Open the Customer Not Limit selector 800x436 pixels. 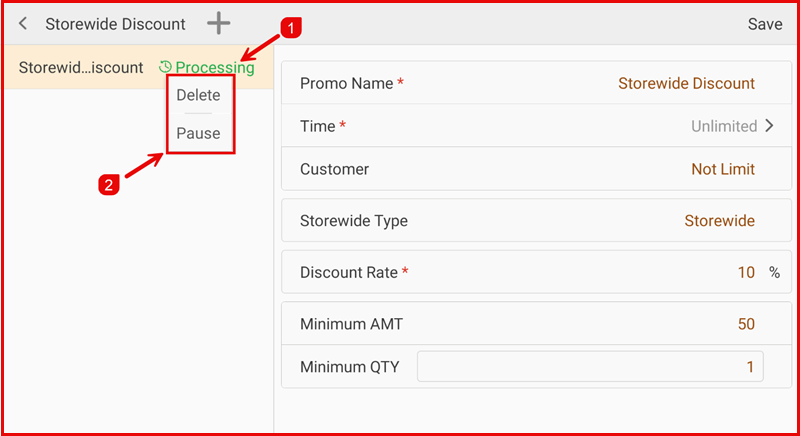tap(722, 169)
